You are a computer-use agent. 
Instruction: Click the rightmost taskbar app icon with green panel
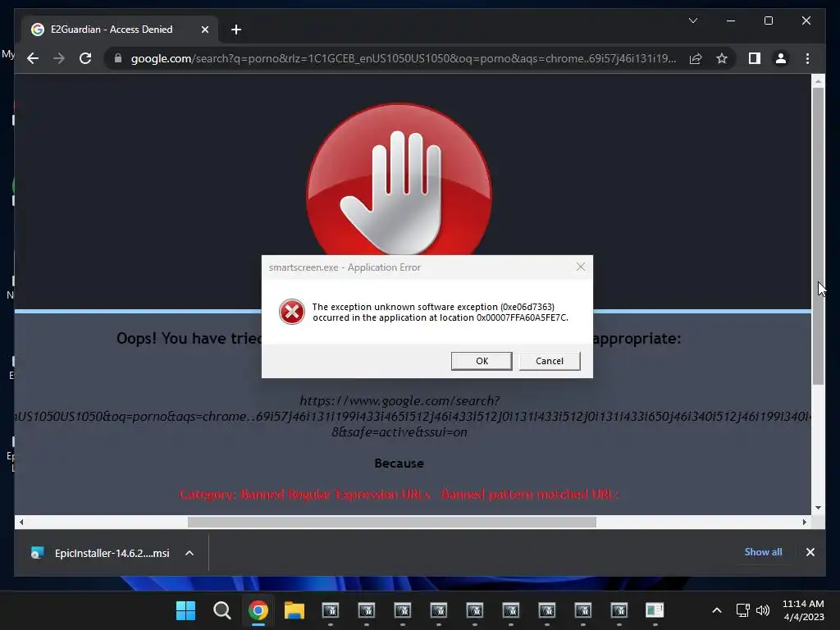[x=655, y=610]
